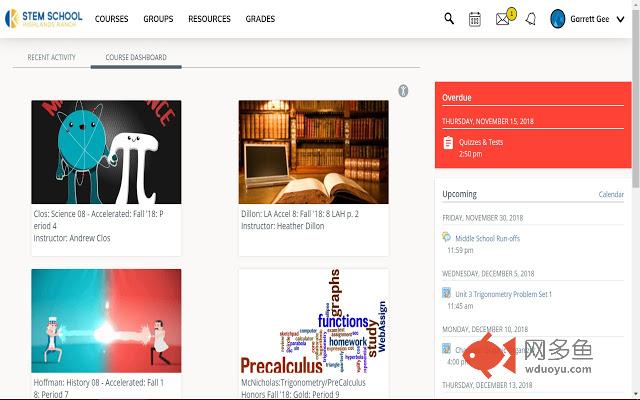Click Hoffman: History 08 course title
The width and height of the screenshot is (640, 400).
coord(98,388)
